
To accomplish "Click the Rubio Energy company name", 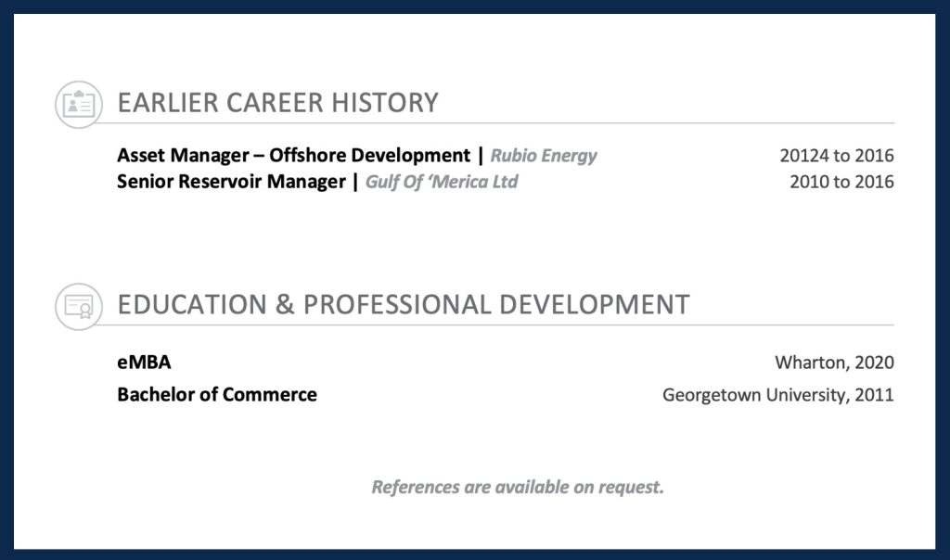I will [x=544, y=156].
